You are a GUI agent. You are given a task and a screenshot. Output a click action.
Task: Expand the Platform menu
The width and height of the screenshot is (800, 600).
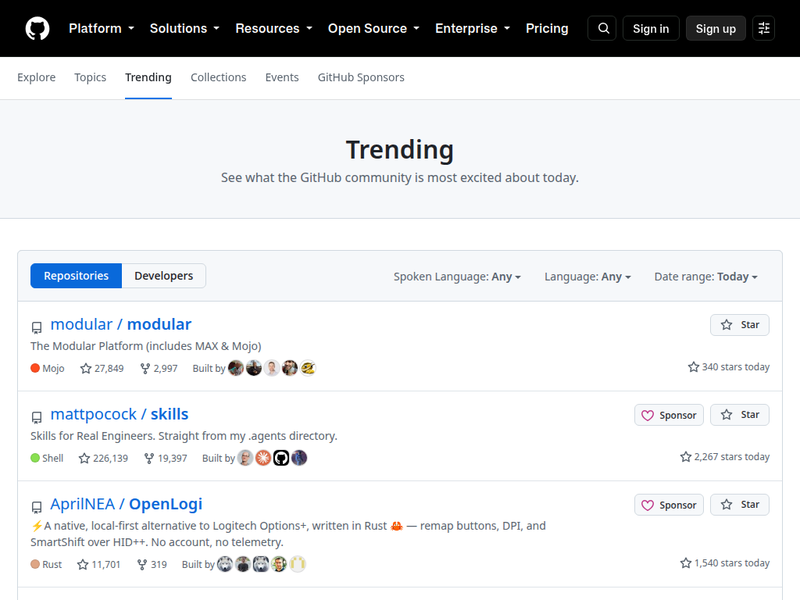click(x=102, y=29)
